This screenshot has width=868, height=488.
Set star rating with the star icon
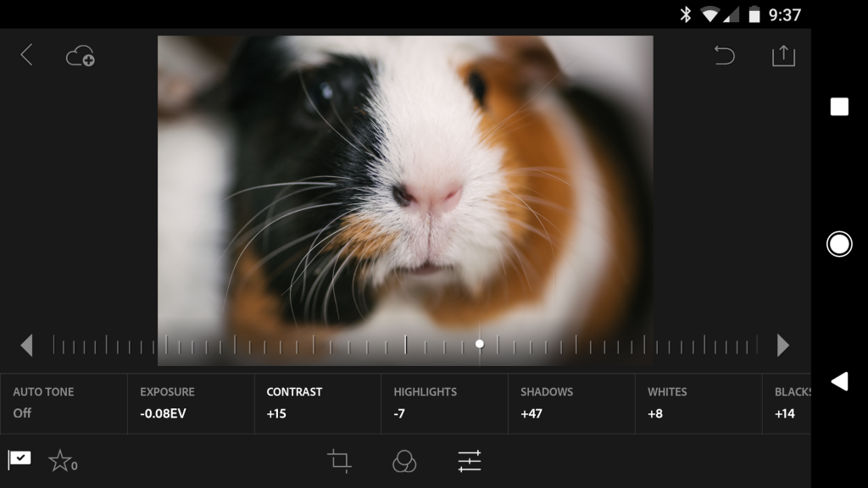60,460
